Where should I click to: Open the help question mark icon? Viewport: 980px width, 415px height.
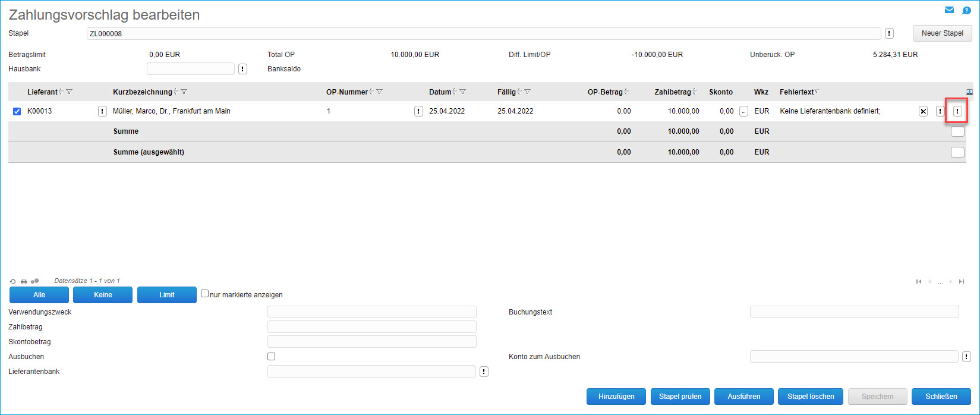point(966,11)
